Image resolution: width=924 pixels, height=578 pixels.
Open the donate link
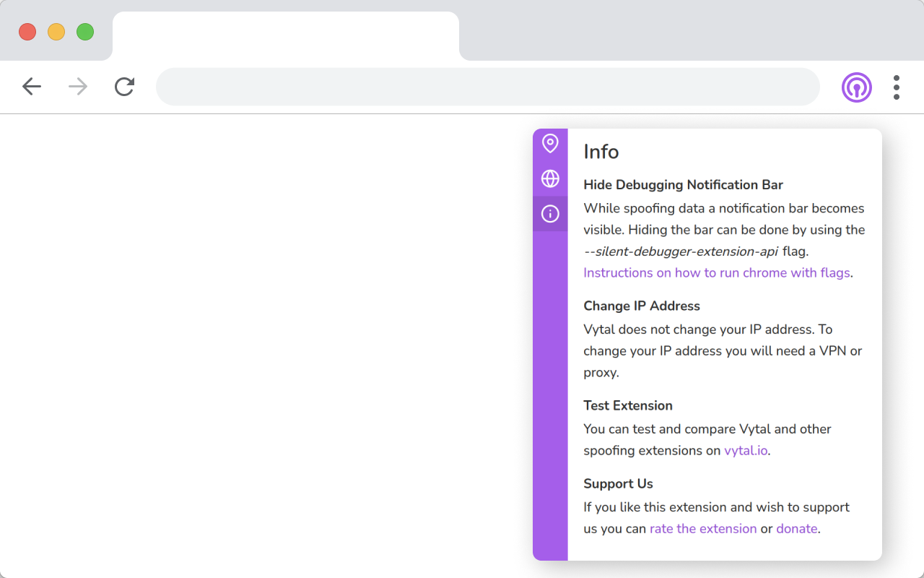(796, 529)
